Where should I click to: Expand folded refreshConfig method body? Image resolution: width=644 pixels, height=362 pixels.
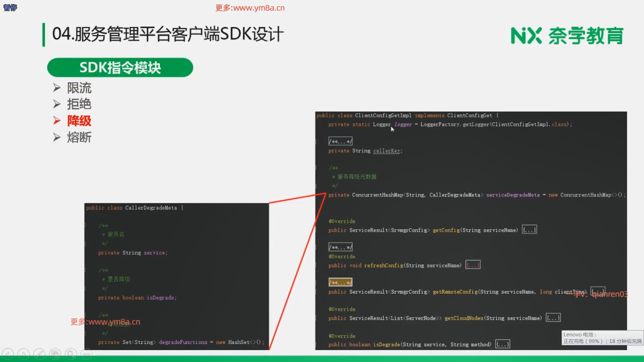(473, 265)
